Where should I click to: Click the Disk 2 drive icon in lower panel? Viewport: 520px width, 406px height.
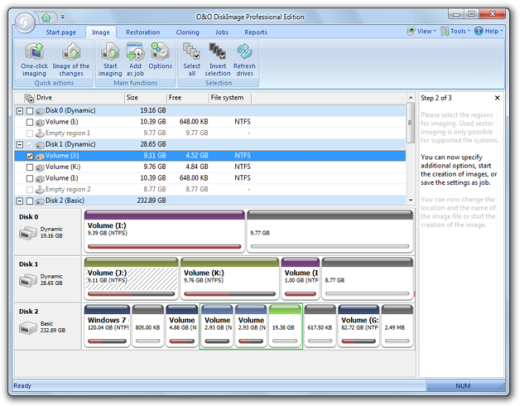point(28,327)
